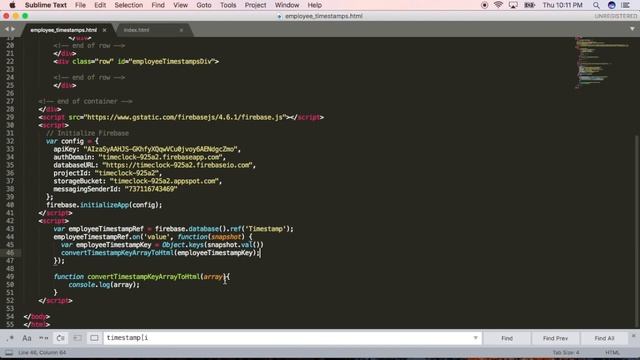The height and width of the screenshot is (360, 640).
Task: Click the battery status icon
Action: click(529, 5)
